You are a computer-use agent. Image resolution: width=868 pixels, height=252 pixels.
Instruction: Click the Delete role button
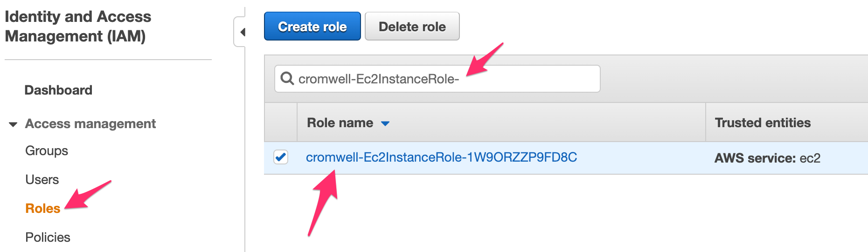pyautogui.click(x=412, y=27)
